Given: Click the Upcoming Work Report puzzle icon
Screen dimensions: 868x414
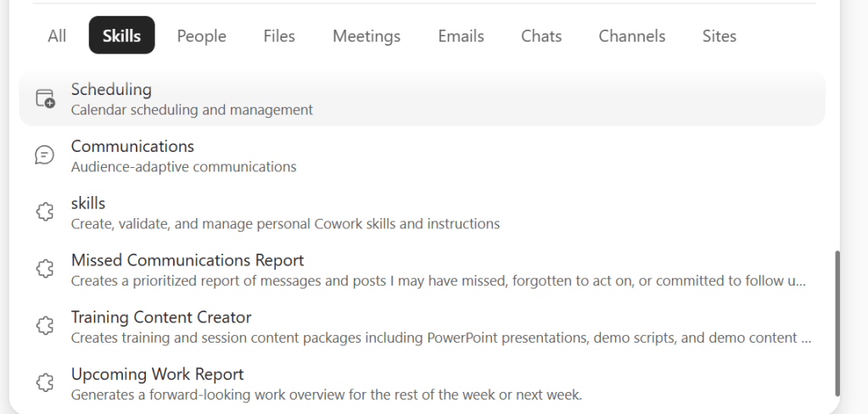Looking at the screenshot, I should pos(45,383).
